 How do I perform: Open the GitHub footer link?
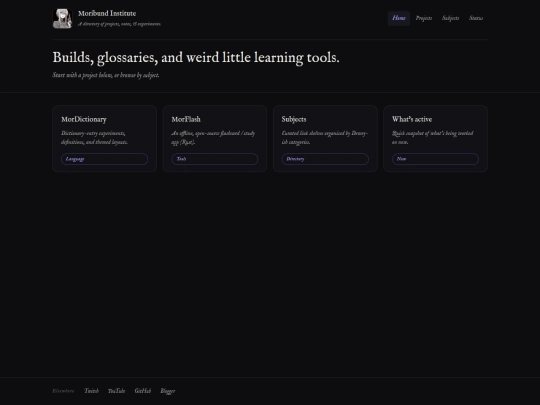(x=143, y=391)
